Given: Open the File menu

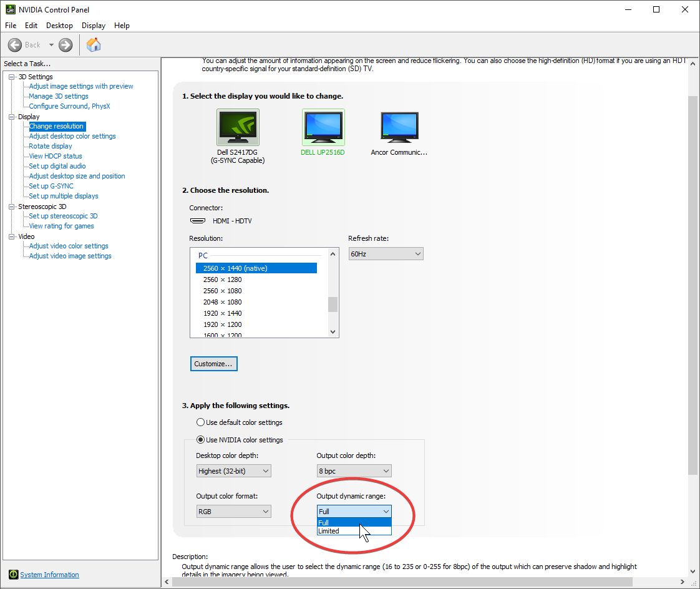Looking at the screenshot, I should point(11,26).
